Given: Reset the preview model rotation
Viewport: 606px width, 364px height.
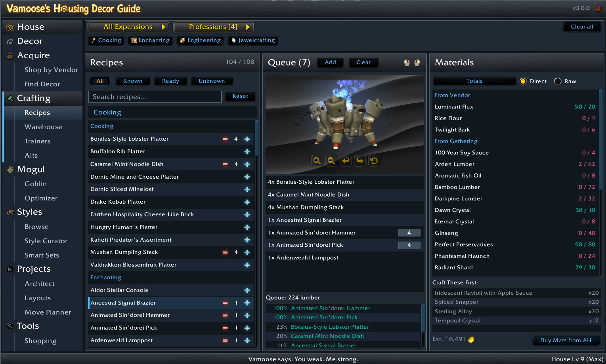Looking at the screenshot, I should click(374, 160).
